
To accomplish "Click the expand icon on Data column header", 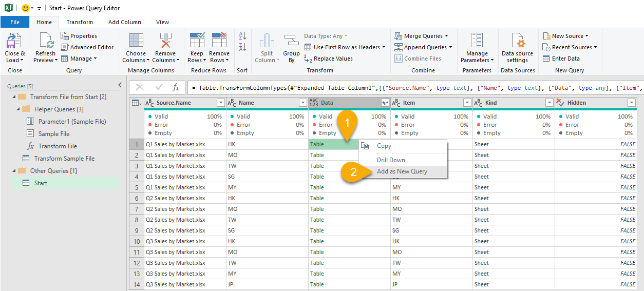I will (x=385, y=103).
